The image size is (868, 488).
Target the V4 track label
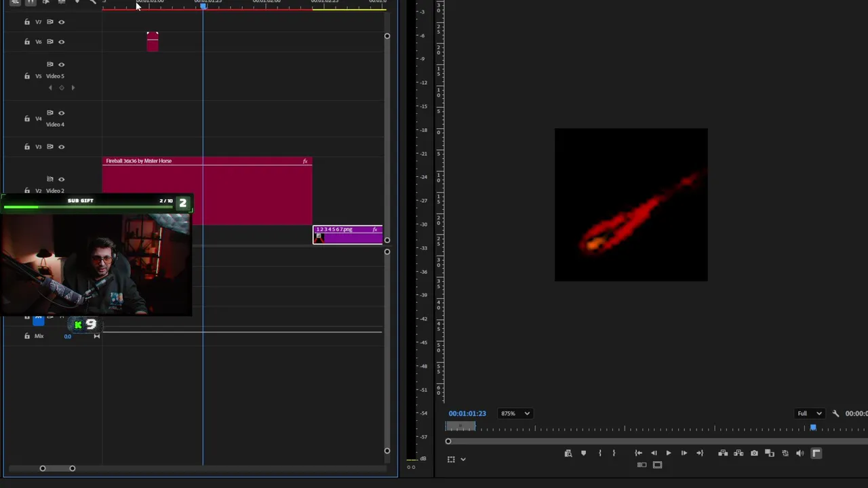pos(39,119)
